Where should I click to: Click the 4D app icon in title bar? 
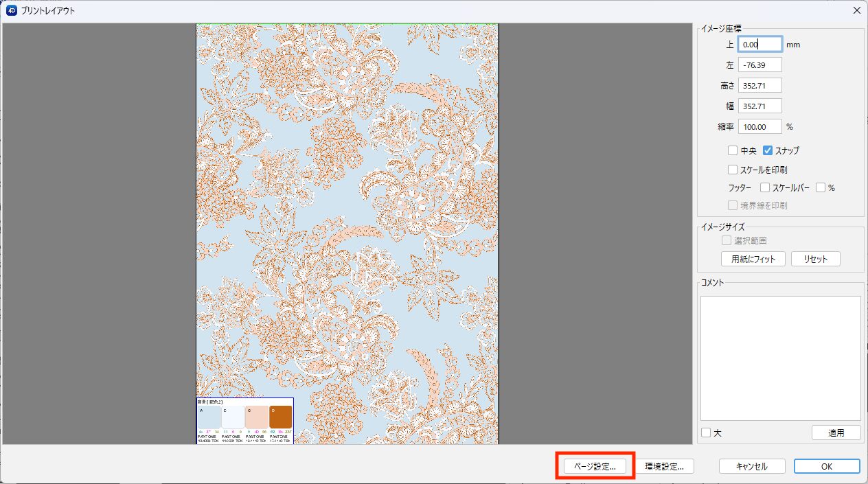coord(11,10)
